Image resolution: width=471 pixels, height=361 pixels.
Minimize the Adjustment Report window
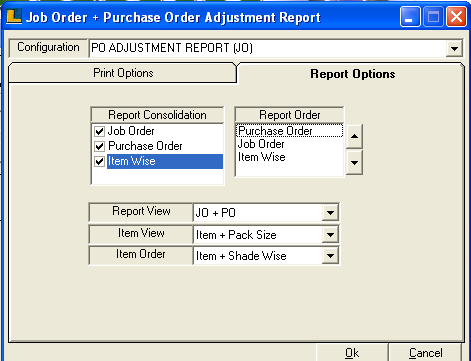tap(410, 17)
